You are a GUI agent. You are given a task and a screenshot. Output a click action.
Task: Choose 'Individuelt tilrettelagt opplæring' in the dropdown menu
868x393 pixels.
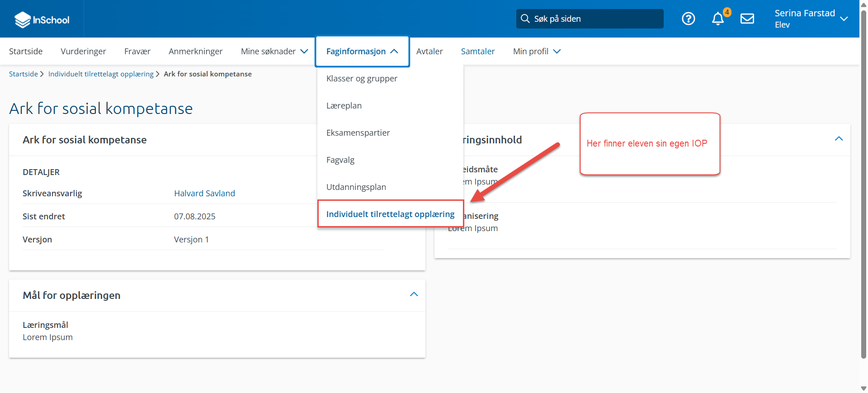tap(391, 214)
